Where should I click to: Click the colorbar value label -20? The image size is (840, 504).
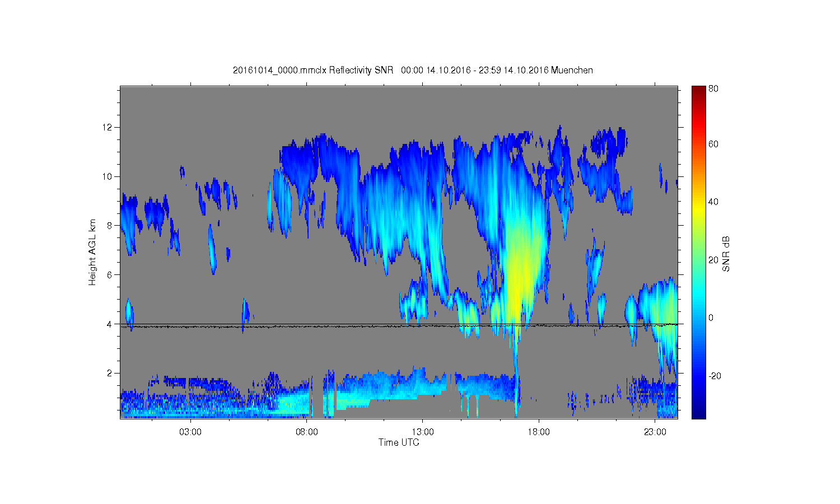tap(715, 376)
